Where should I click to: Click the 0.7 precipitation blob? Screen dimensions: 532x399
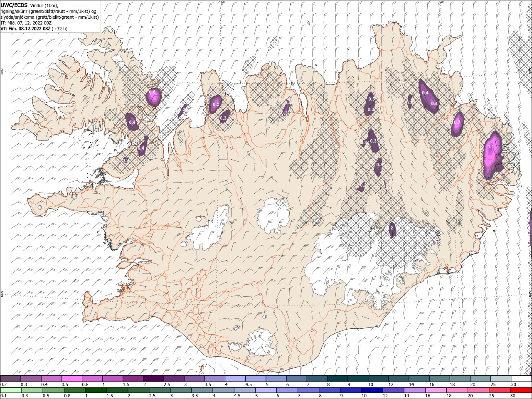point(458,123)
